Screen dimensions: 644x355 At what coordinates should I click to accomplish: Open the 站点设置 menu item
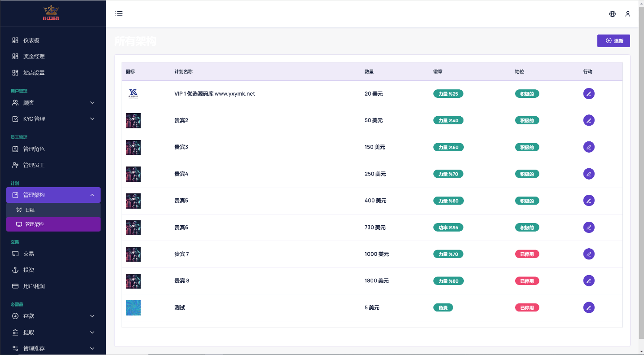53,73
